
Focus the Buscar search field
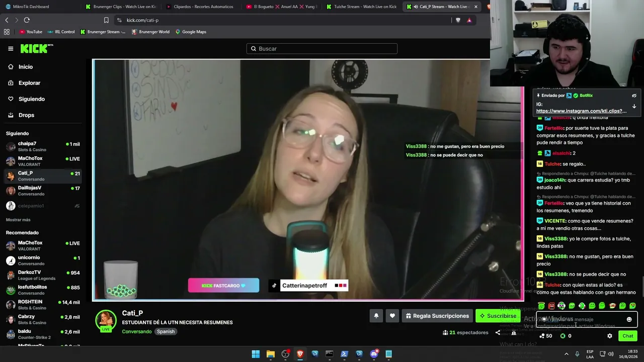322,49
